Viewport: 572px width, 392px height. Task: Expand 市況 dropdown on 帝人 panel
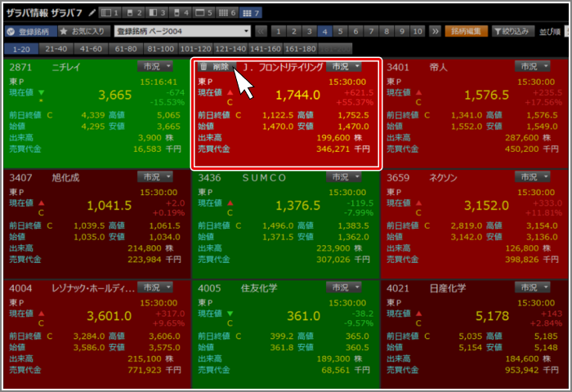tap(535, 66)
